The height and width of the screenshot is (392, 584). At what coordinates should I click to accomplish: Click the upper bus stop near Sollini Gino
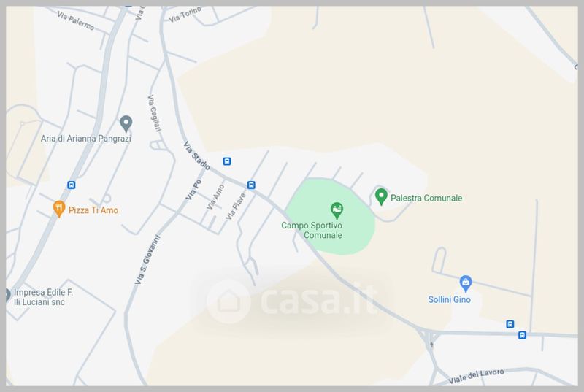[x=510, y=324]
